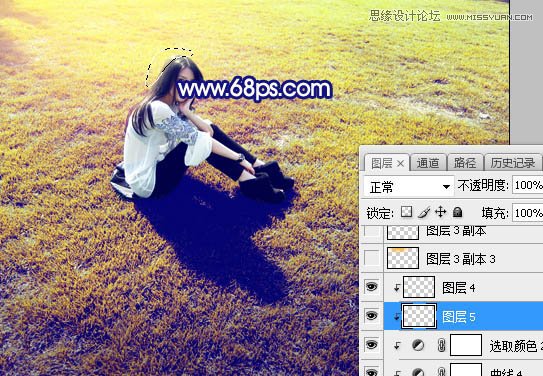Select the 图层 3 副本 layer thumbnail
The image size is (543, 376).
click(403, 232)
